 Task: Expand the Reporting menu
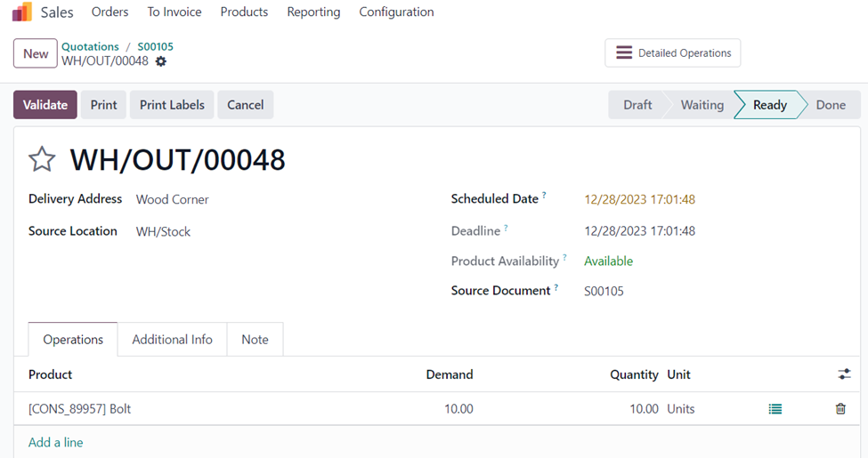coord(313,12)
